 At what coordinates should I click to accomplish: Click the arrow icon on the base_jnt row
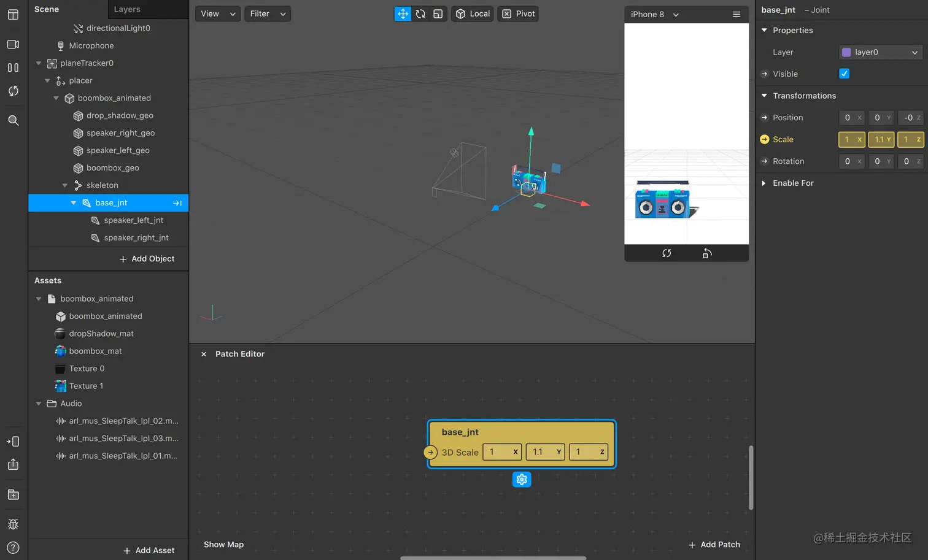[177, 203]
